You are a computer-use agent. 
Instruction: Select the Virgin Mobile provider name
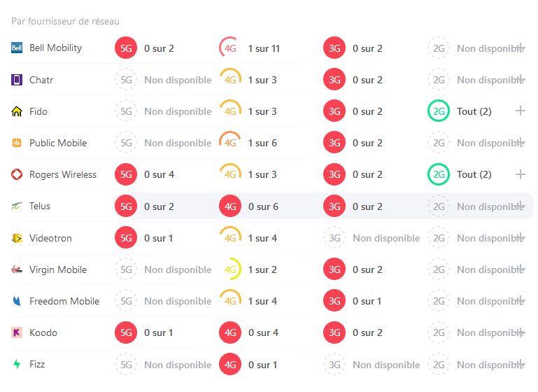58,269
